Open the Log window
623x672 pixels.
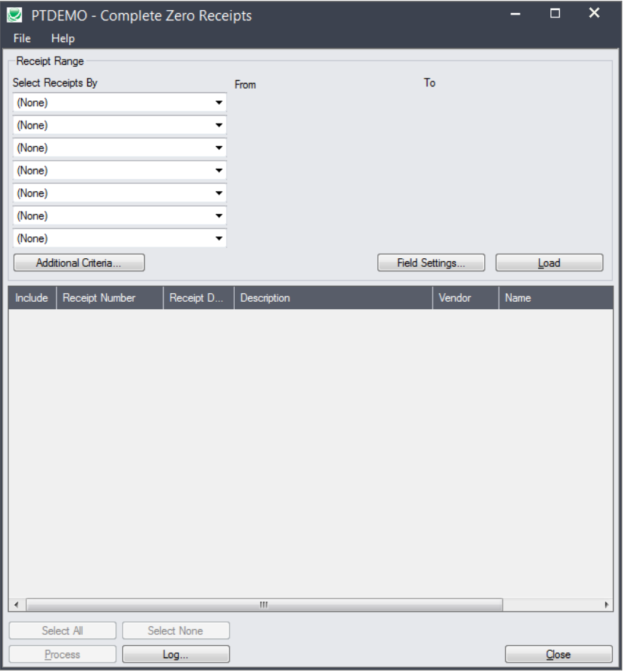click(176, 655)
